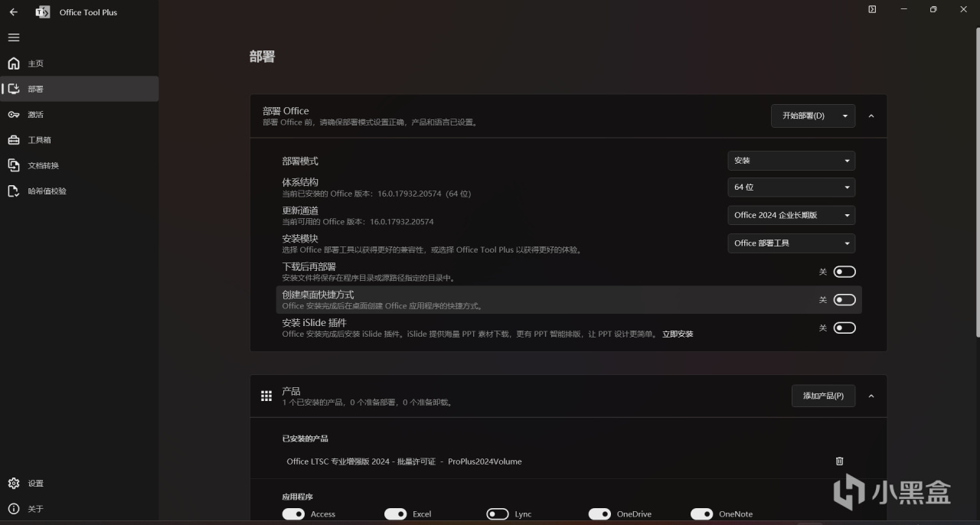Click the grid icon beside 产品

tap(266, 396)
